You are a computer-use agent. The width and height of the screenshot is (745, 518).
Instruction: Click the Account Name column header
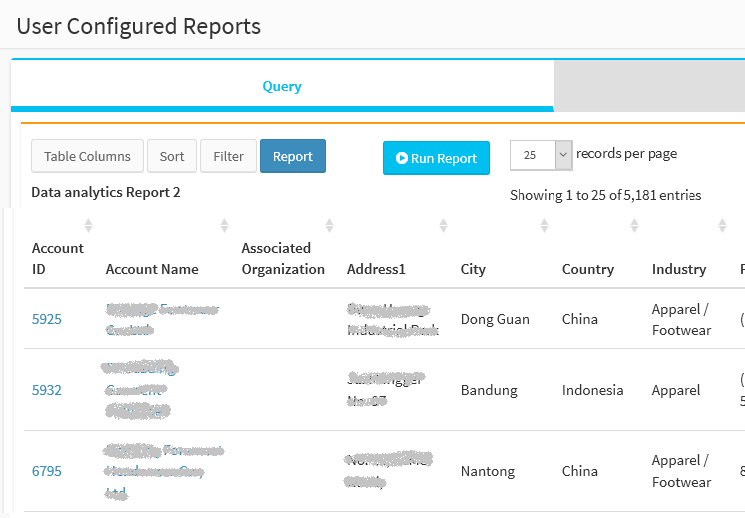coord(152,269)
